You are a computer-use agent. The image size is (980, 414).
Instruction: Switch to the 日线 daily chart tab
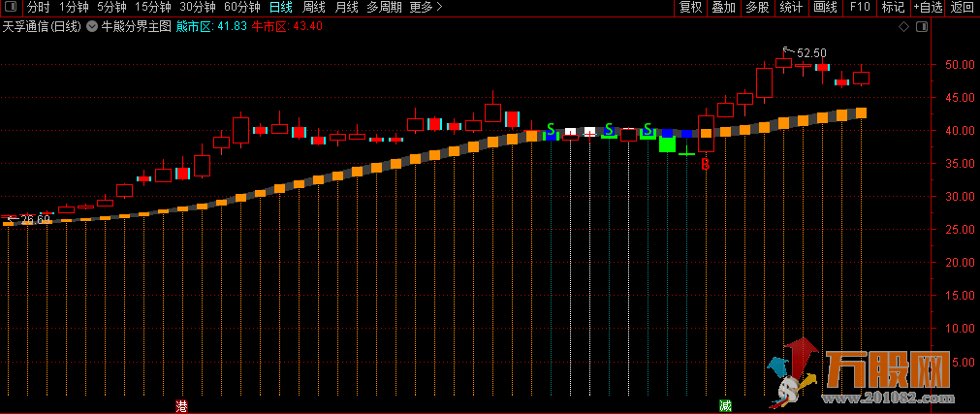click(280, 7)
